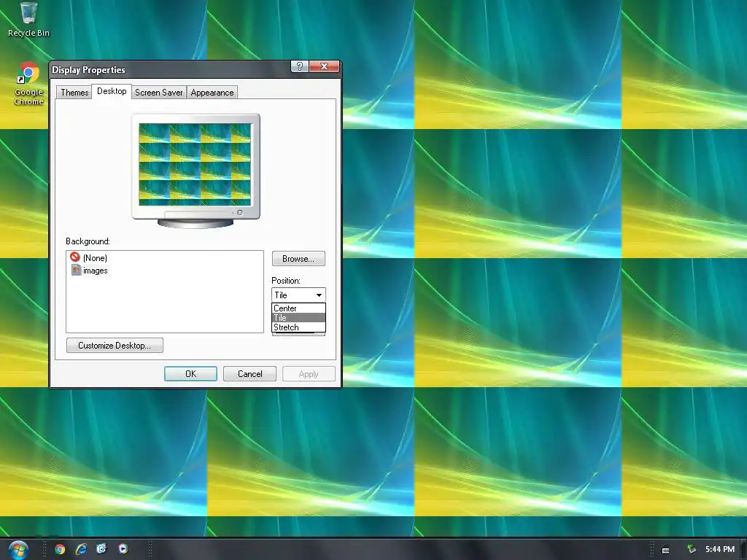Launch Chrome from the taskbar quick launch
This screenshot has width=747, height=560.
(x=60, y=549)
